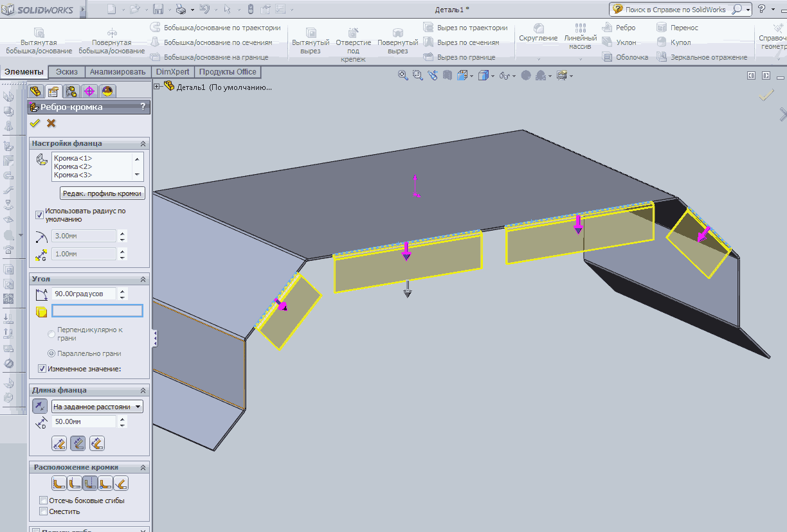Confirm the edge flange with green checkmark
787x532 pixels.
pyautogui.click(x=35, y=123)
